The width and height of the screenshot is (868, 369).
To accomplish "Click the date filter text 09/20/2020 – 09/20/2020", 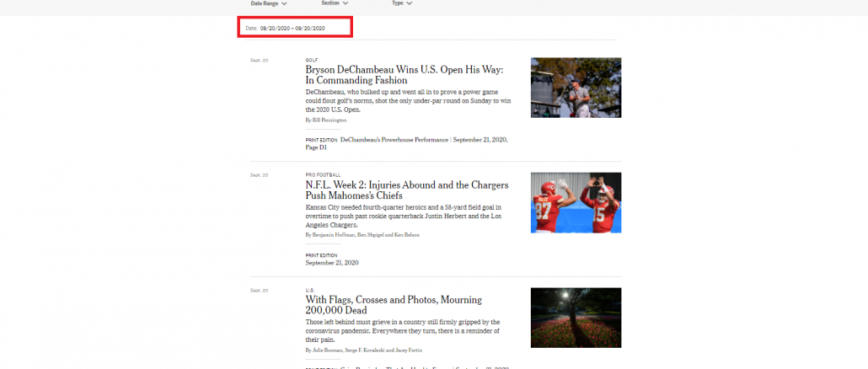I will (x=292, y=28).
